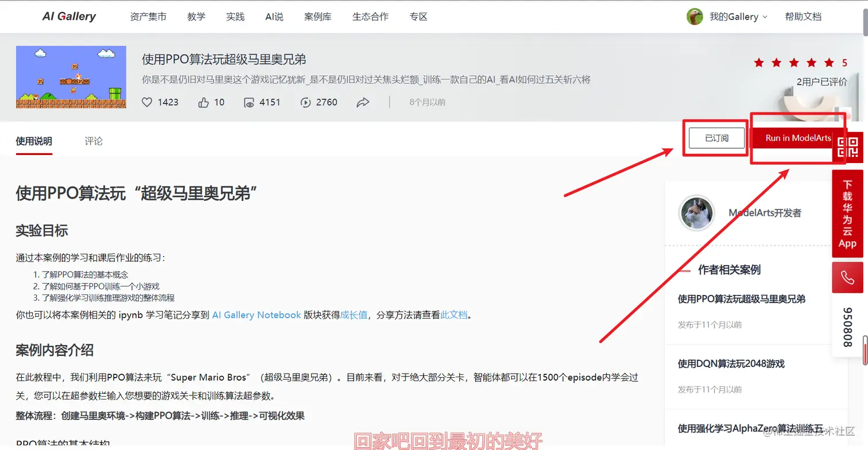Click the 8个月以前 timestamp
This screenshot has height=450, width=868.
point(427,102)
